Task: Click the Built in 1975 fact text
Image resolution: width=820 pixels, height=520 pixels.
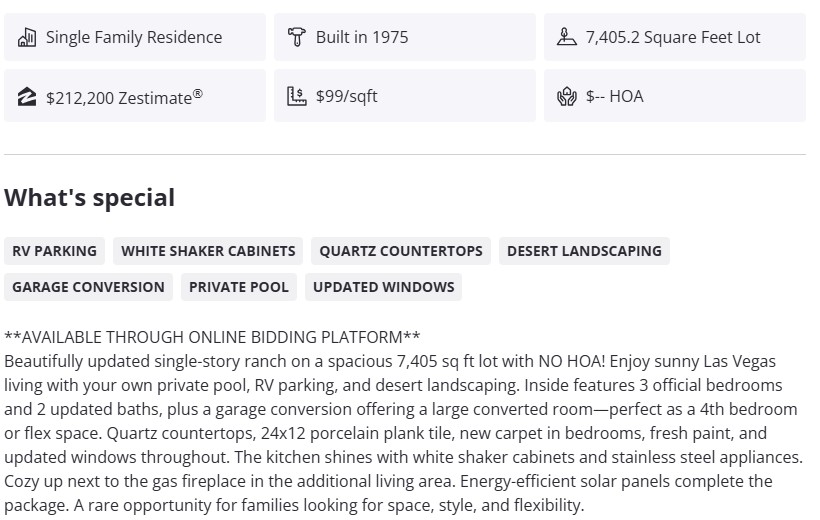Action: tap(362, 38)
